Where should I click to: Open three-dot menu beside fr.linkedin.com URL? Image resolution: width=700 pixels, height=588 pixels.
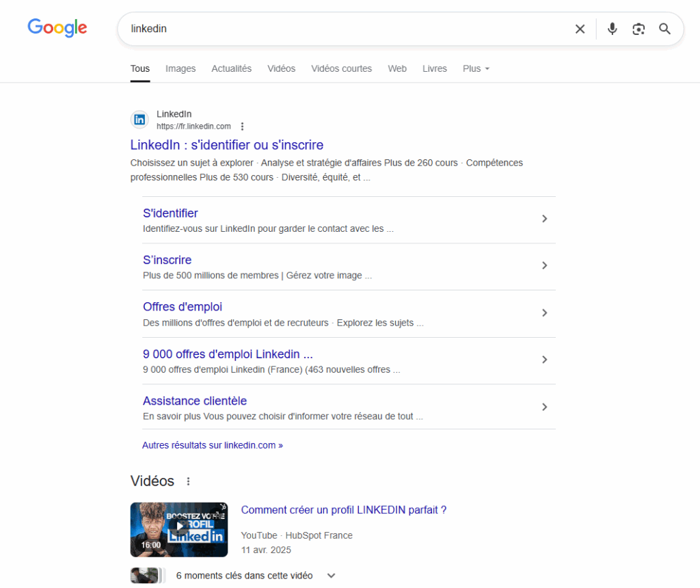(x=243, y=126)
